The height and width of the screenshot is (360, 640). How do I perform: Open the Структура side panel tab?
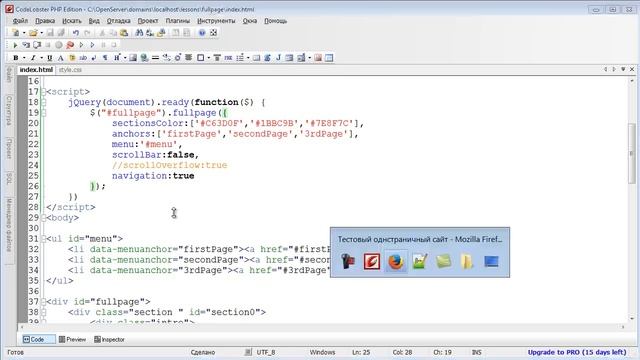pos(9,111)
